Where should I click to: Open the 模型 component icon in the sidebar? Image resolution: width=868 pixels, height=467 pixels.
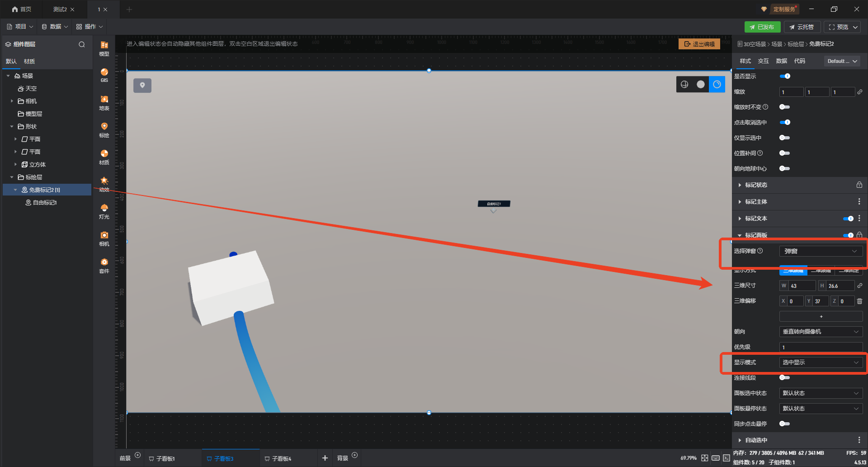coord(104,48)
